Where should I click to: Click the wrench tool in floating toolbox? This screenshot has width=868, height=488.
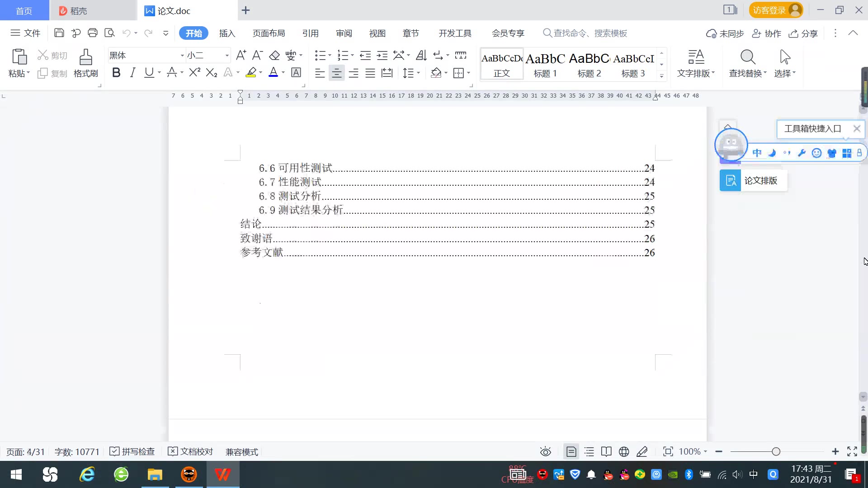point(802,153)
